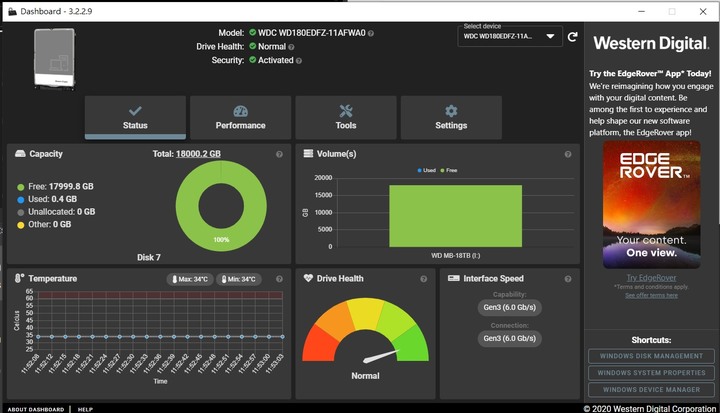This screenshot has width=720, height=413.
Task: Refresh the device list icon
Action: click(x=572, y=37)
